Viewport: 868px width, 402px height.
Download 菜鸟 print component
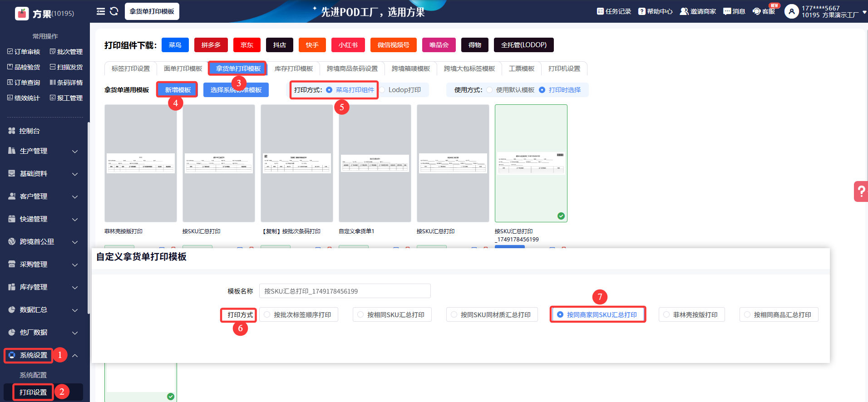pos(175,45)
